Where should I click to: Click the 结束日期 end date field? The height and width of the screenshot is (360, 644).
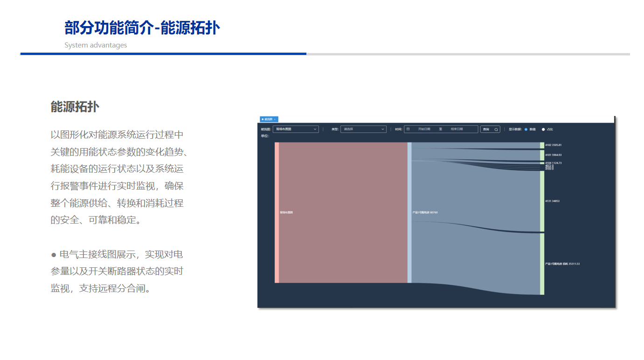click(x=457, y=129)
